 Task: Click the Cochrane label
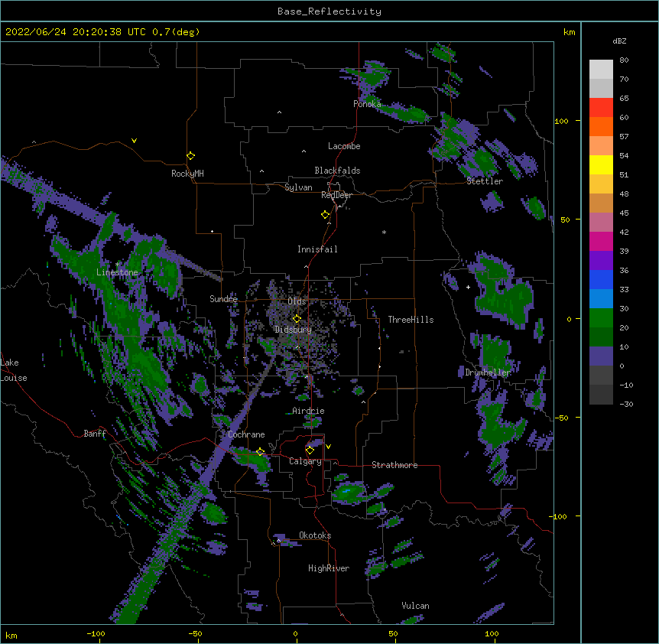coord(246,434)
